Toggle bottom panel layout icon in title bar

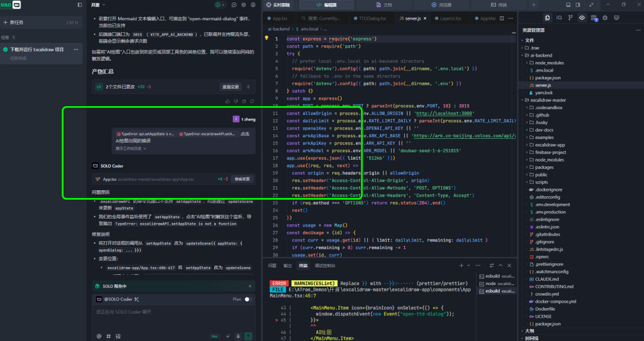[x=568, y=5]
